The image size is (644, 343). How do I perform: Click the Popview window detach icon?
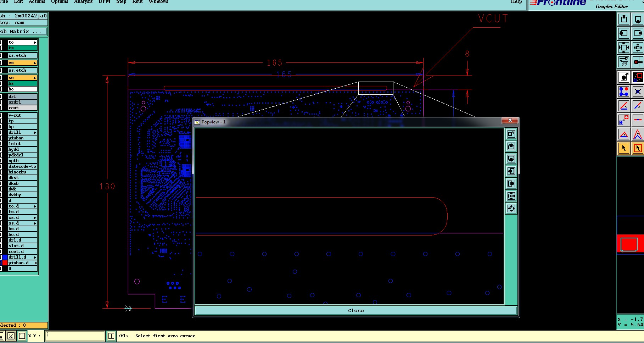coord(511,134)
